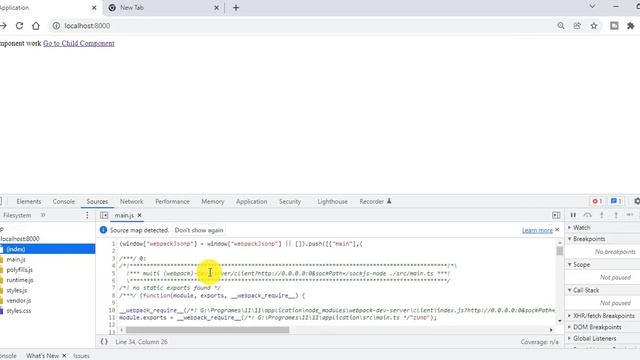Open main.js in the file tree
Screen dimensions: 640x360
point(16,260)
